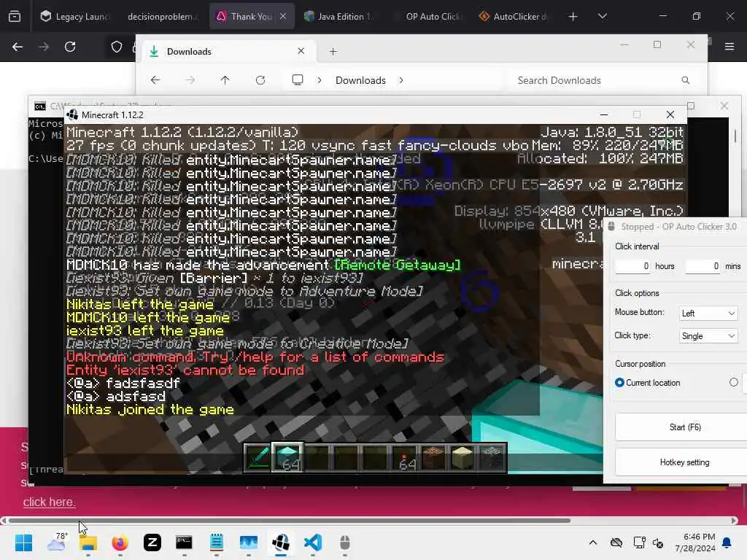Refresh the File Explorer Downloads folder
The image size is (747, 560).
click(260, 80)
